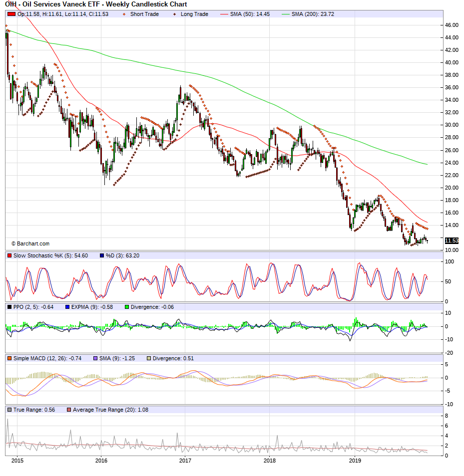
Task: Click the Slow Stochastic %K (5): 54.60 label
Action: [51, 255]
